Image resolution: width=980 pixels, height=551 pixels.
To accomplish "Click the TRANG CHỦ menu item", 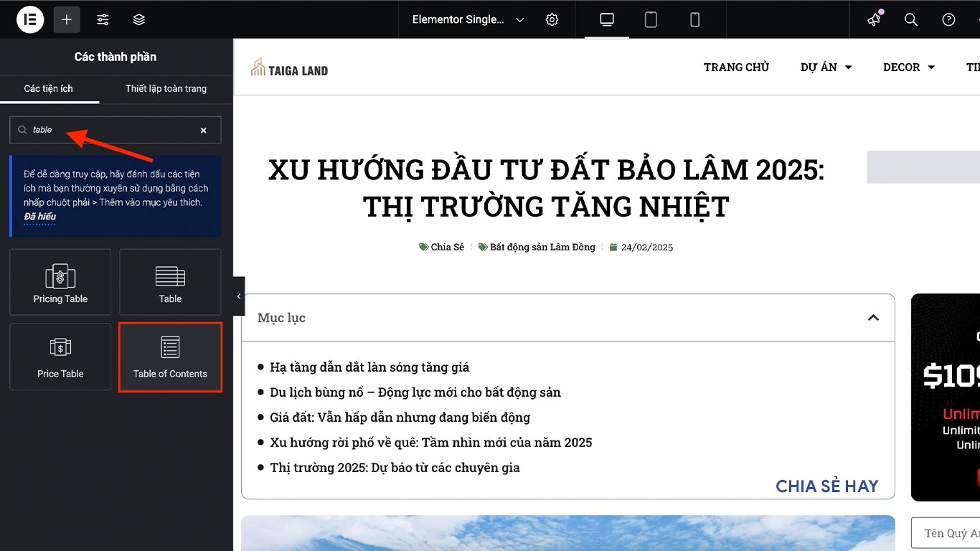I will (x=736, y=67).
